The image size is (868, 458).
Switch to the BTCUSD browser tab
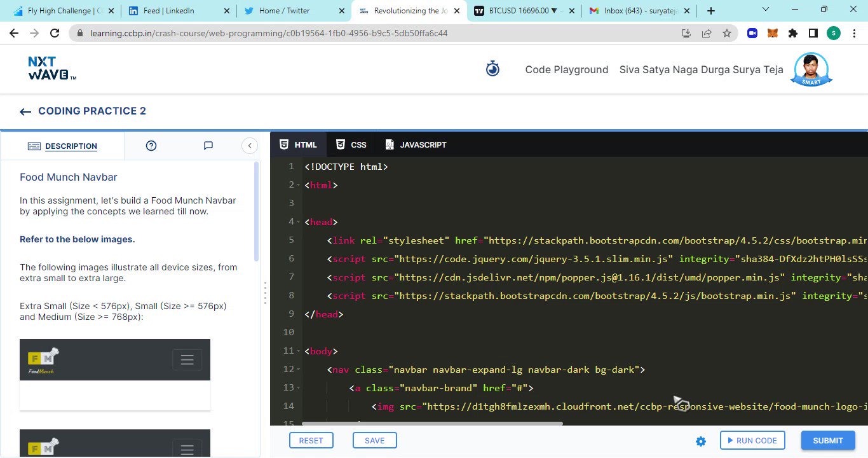(x=524, y=11)
